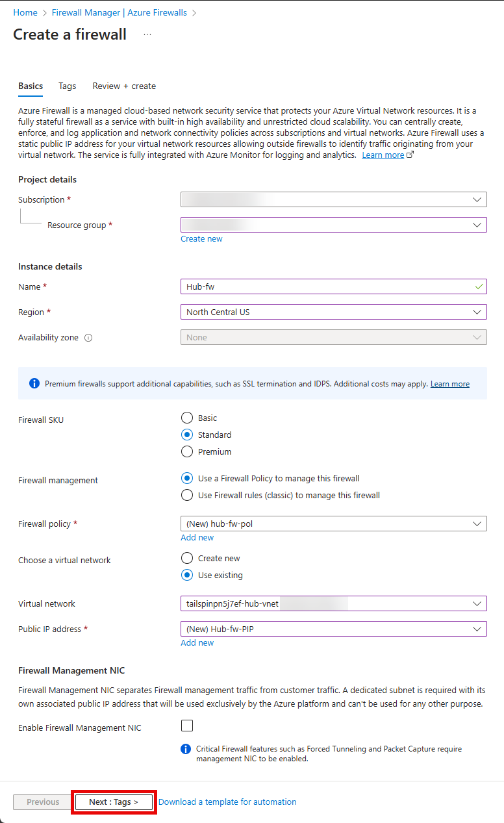Click the info icon beside the management NIC notice
Screen dimensions: 504x823
pos(186,749)
